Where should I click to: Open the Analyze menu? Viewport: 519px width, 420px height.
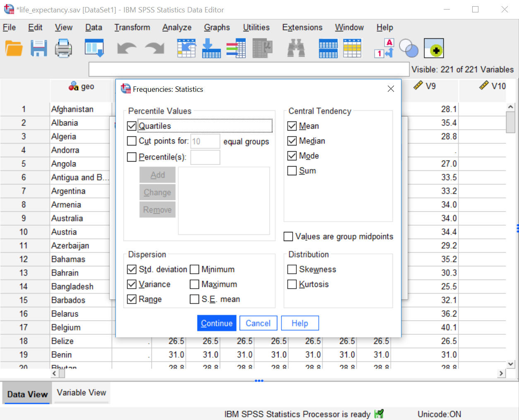tap(177, 27)
